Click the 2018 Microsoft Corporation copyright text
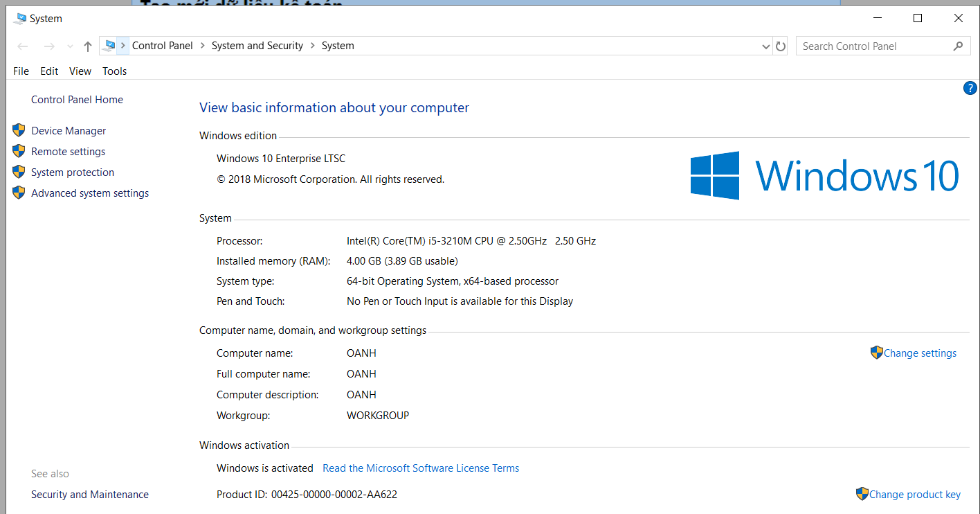This screenshot has height=514, width=980. click(x=331, y=179)
